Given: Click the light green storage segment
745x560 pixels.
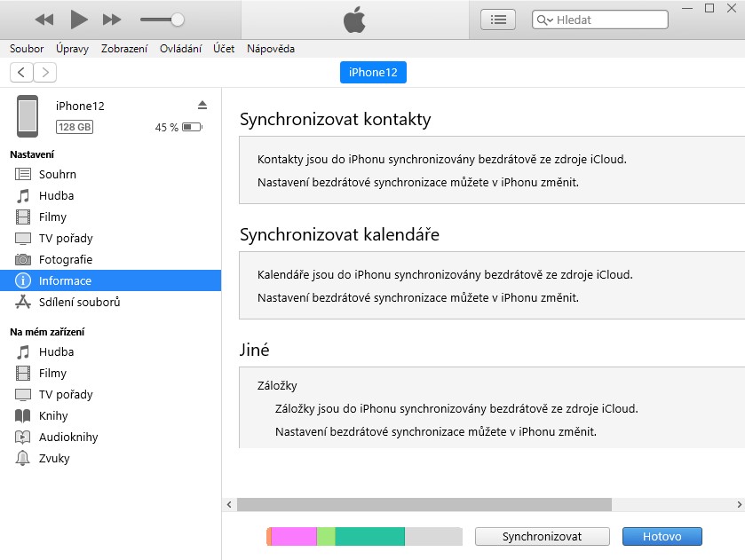Looking at the screenshot, I should coord(326,537).
